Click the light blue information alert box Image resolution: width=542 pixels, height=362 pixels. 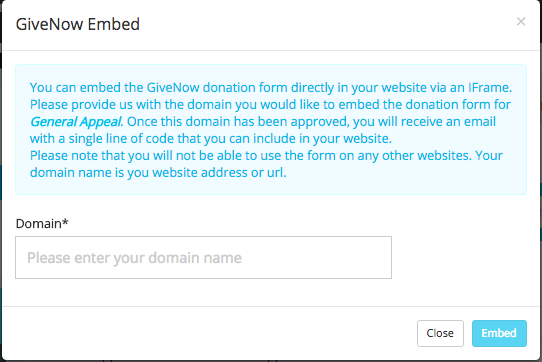pos(271,129)
